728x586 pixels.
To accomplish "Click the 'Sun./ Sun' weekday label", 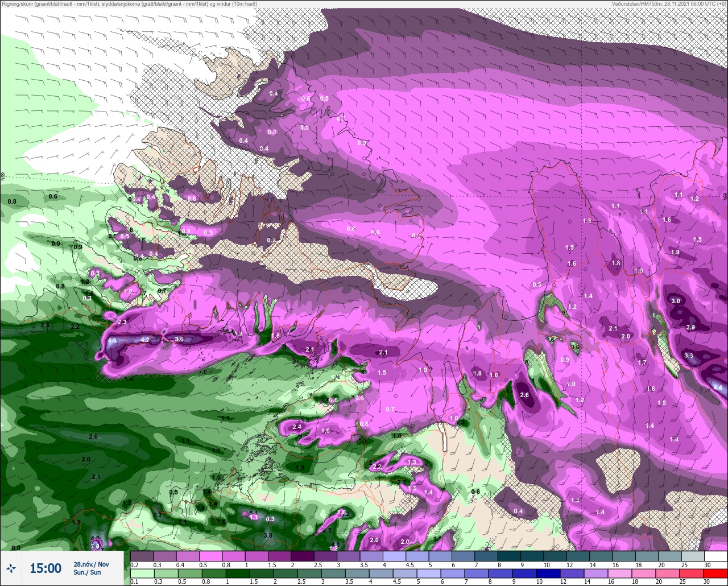I will (x=87, y=572).
